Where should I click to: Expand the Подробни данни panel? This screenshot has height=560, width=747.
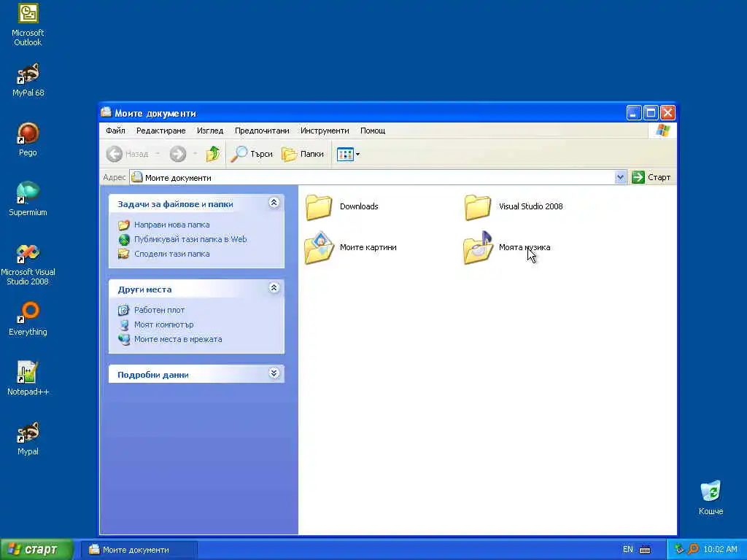pyautogui.click(x=274, y=373)
